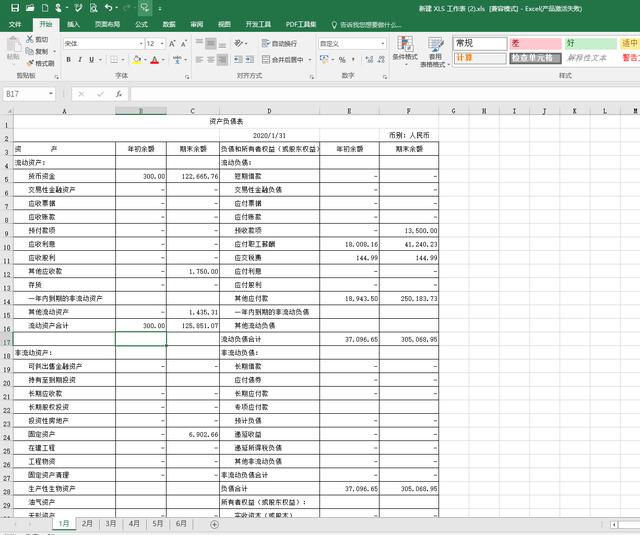Undo the last action
Image resolution: width=640 pixels, height=535 pixels.
coord(108,8)
